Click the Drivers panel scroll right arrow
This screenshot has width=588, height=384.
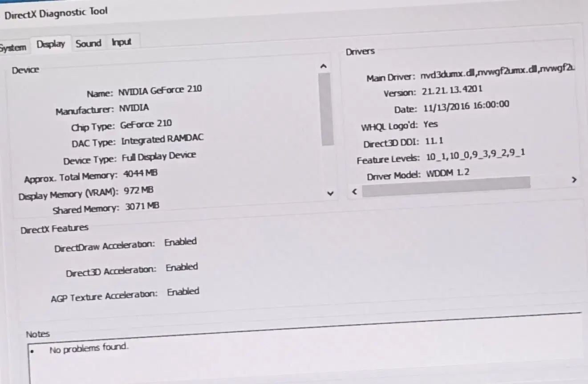coord(574,180)
